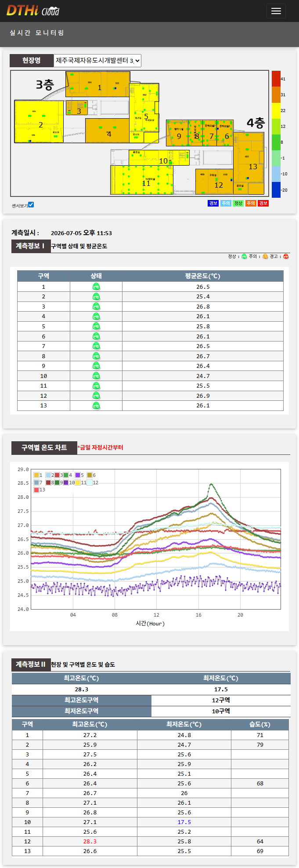Select zone 2 on the floor map
The width and height of the screenshot is (299, 868).
coord(39,122)
